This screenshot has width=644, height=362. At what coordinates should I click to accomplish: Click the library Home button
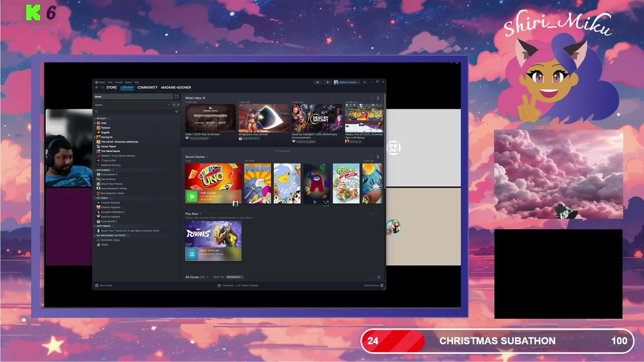(x=133, y=97)
